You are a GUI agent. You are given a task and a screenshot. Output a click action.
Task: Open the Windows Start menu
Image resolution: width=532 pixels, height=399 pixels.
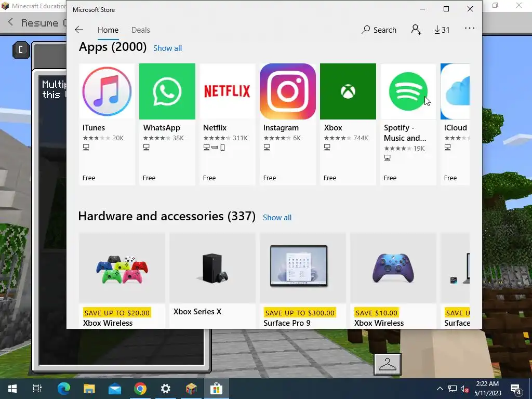point(12,389)
